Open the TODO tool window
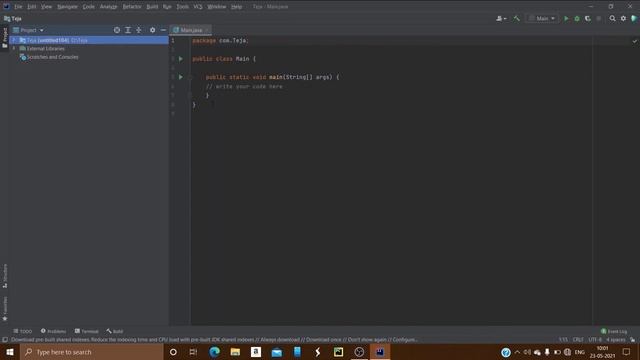 [22, 331]
